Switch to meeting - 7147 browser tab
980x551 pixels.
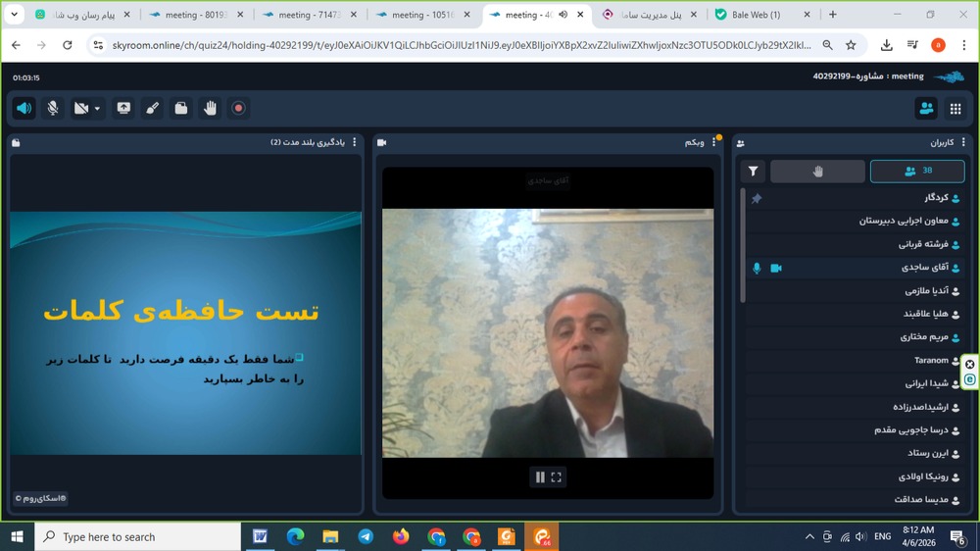click(x=310, y=15)
